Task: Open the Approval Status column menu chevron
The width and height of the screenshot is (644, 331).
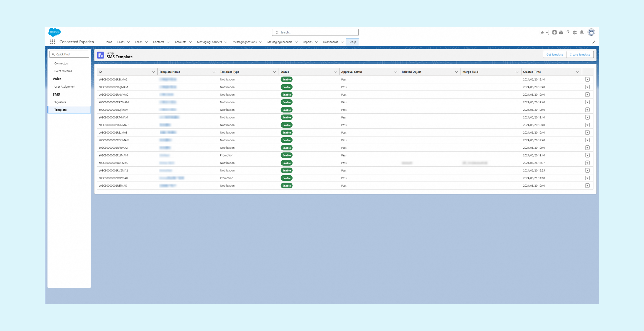Action: pos(396,72)
